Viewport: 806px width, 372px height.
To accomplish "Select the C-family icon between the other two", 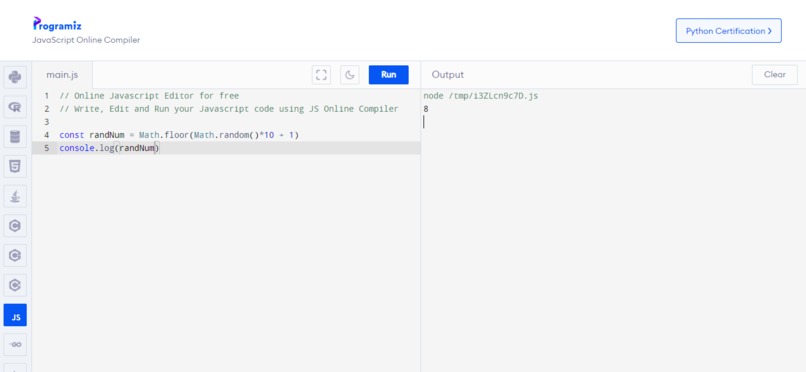I will [15, 255].
